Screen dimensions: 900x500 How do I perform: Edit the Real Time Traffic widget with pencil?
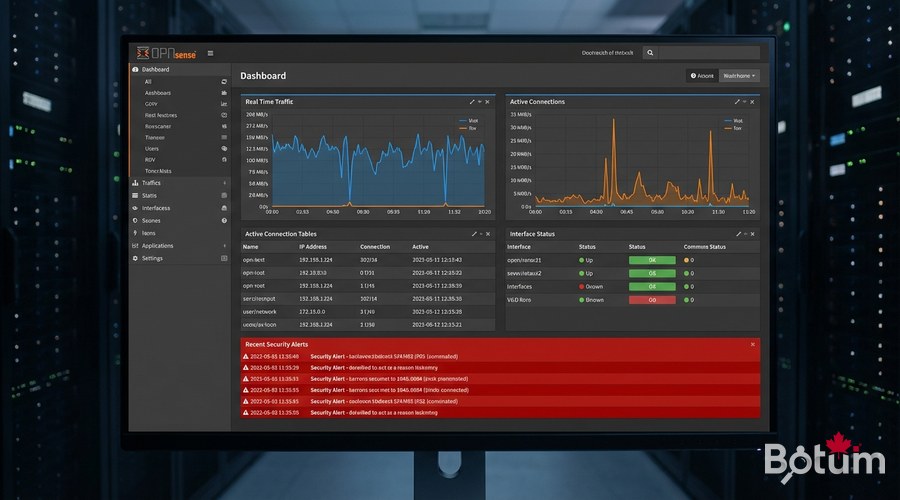(x=472, y=102)
